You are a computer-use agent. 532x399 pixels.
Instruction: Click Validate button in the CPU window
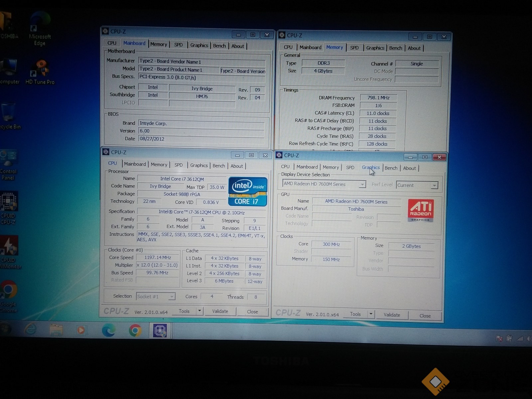coord(220,311)
